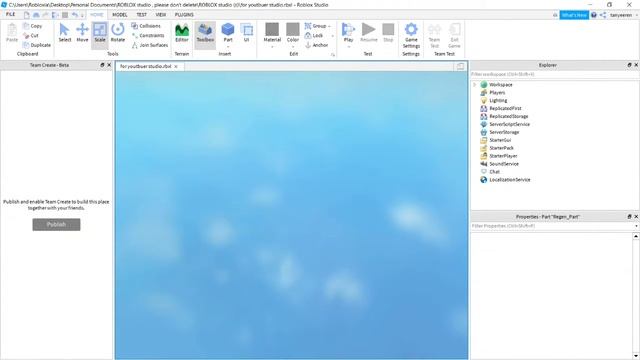Focus the Filter workspace field
This screenshot has width=640, height=360.
554,74
